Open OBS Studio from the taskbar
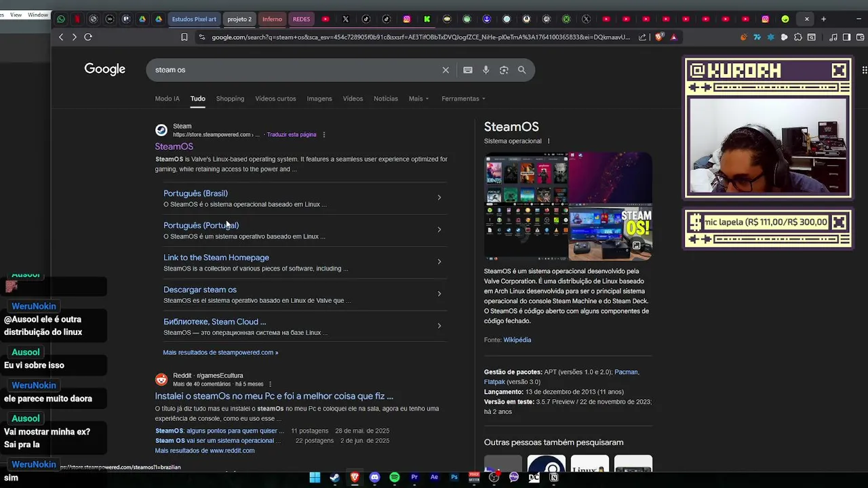 coord(494,477)
